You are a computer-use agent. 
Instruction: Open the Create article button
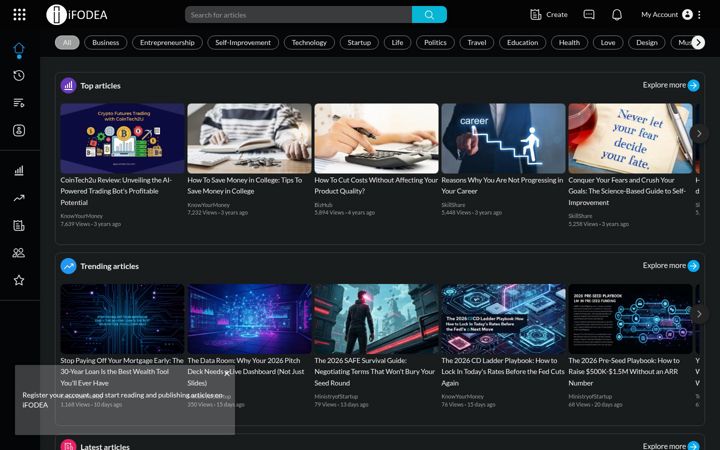pyautogui.click(x=549, y=15)
